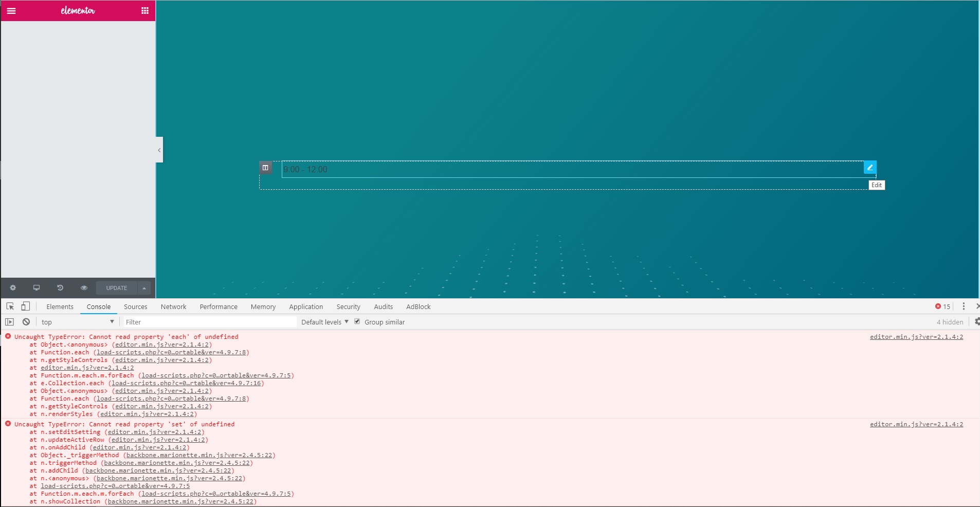
Task: Open load-scripts link at e.Collection.each
Action: 186,383
